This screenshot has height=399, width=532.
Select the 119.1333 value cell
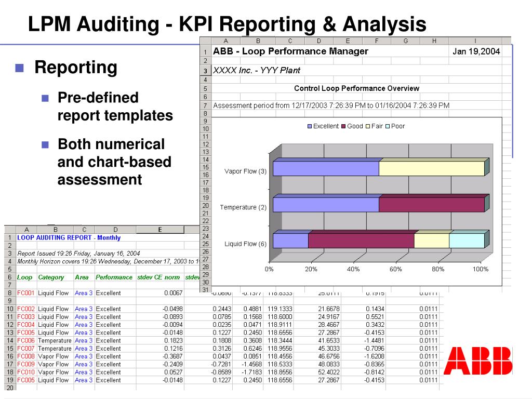tap(280, 309)
